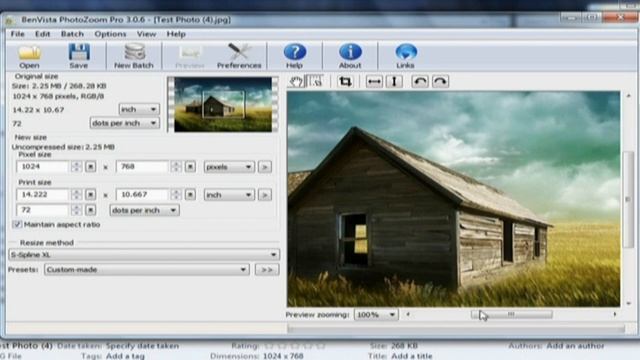640x360 pixels.
Task: Click the print height spinner arrows
Action: point(176,195)
